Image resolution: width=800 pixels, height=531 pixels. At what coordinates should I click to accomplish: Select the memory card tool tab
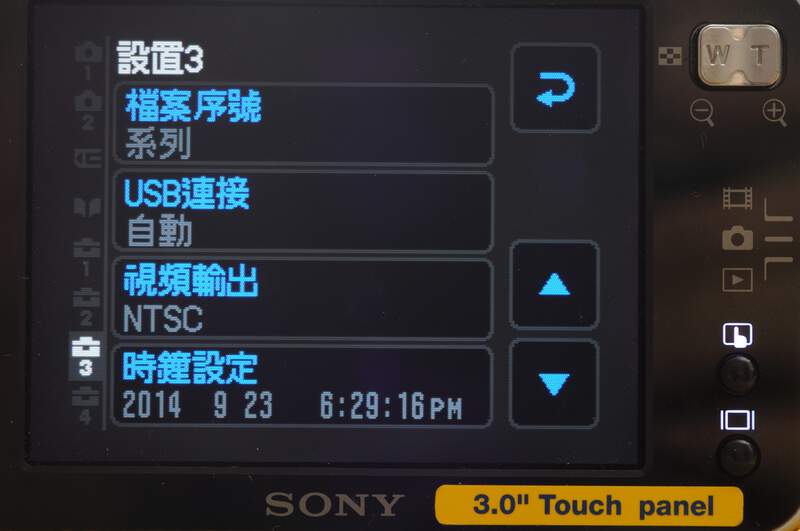tap(88, 158)
